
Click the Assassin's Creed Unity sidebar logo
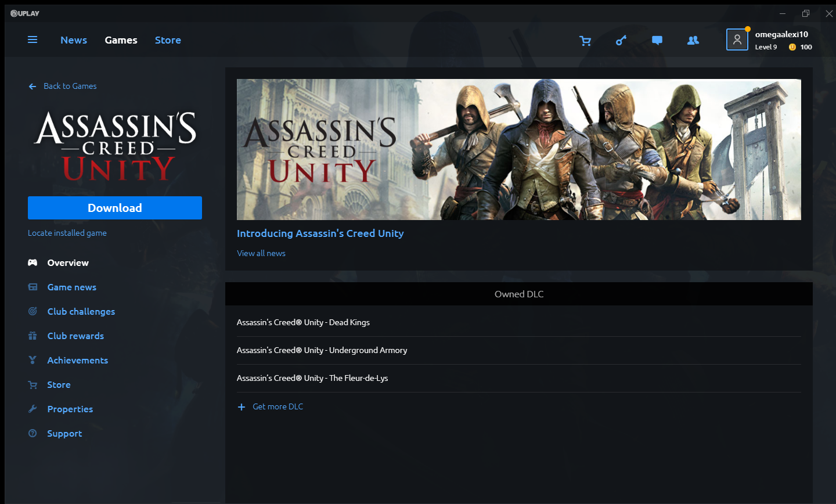pos(115,147)
